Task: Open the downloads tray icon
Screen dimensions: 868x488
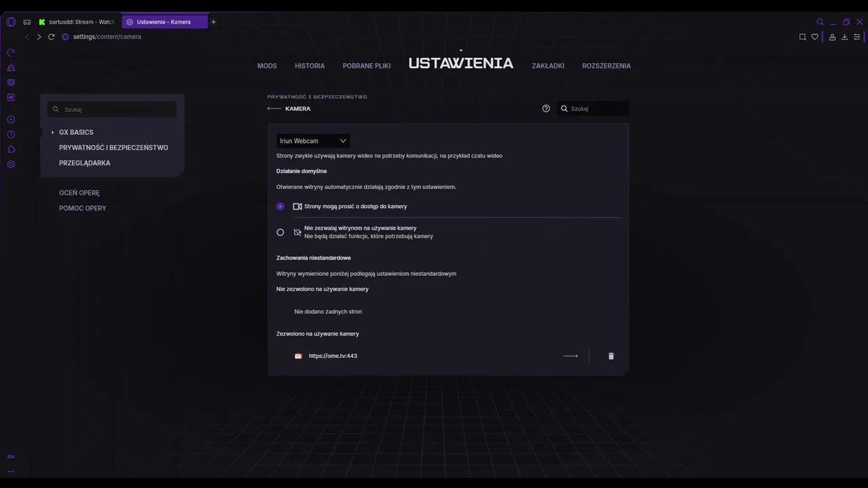Action: 844,37
